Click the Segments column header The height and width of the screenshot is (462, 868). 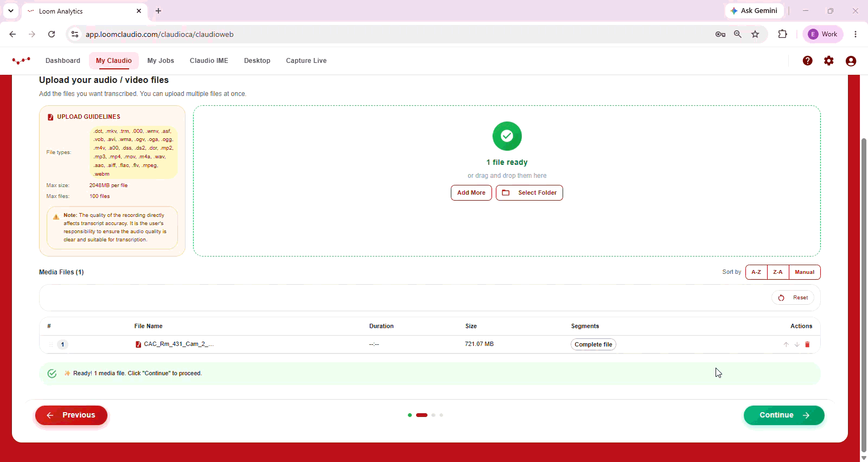click(x=585, y=326)
